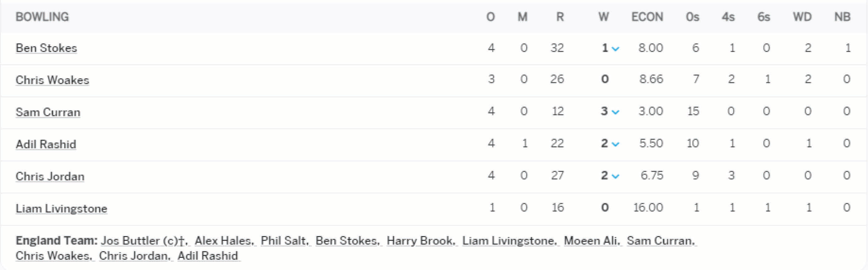The image size is (868, 270).
Task: Expand Sam Curran wickets details arrow
Action: click(615, 112)
